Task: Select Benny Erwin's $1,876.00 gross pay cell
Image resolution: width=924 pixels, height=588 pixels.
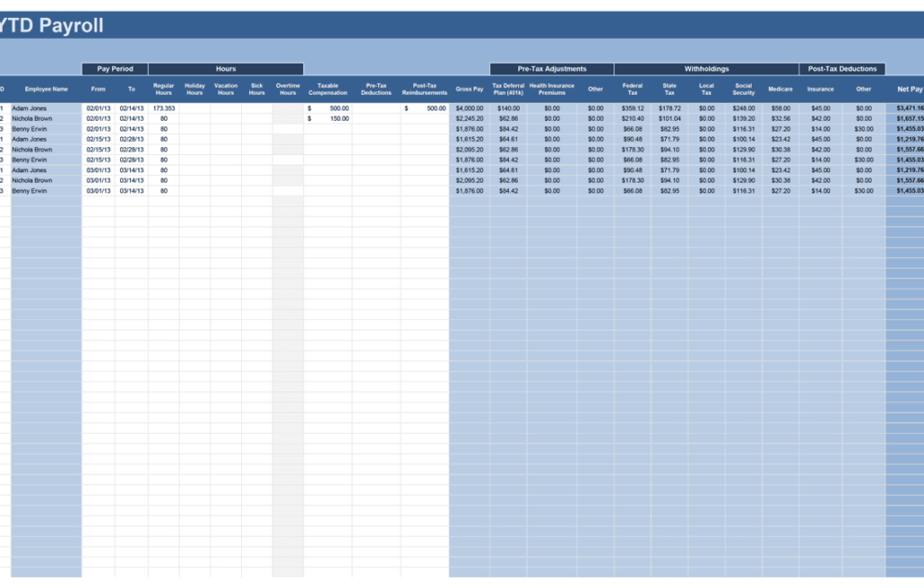Action: click(467, 128)
